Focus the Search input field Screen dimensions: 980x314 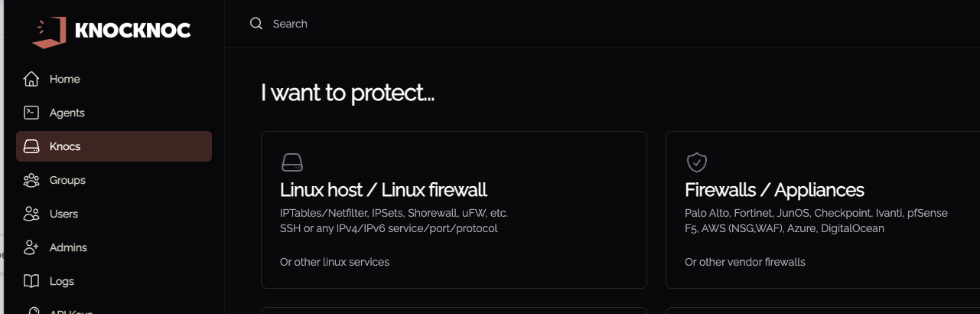click(x=459, y=24)
